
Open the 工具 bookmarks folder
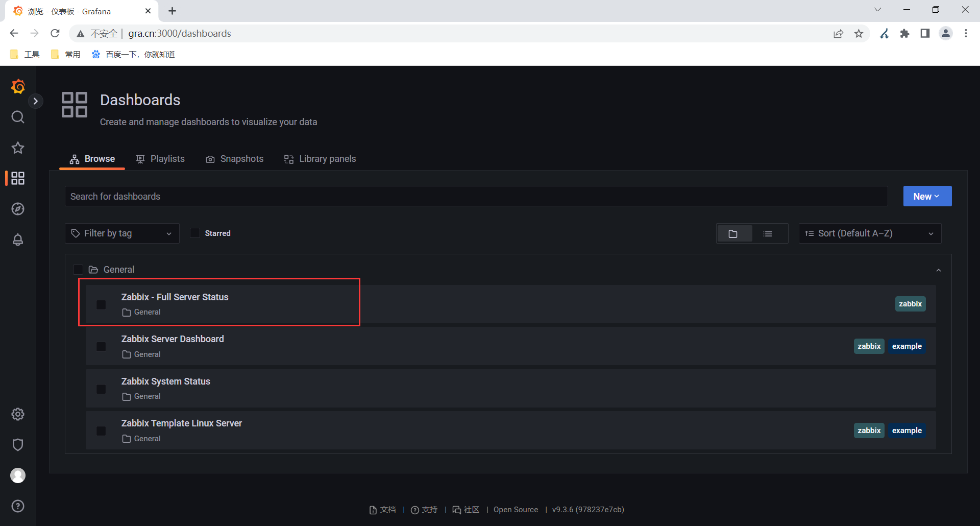click(25, 54)
